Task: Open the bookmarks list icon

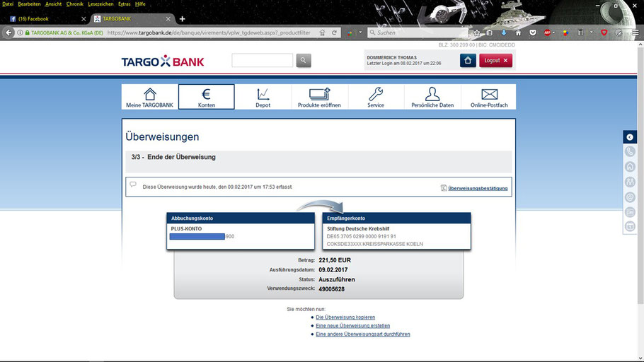Action: 490,33
